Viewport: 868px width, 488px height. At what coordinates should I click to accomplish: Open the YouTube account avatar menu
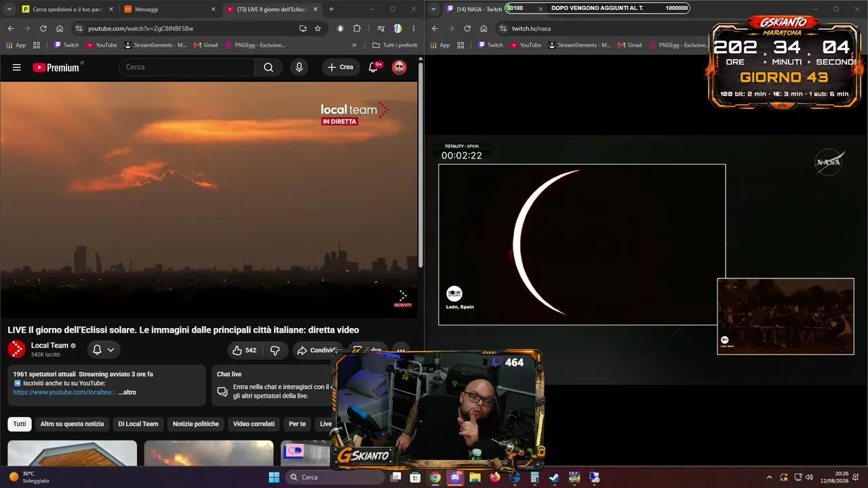pyautogui.click(x=399, y=67)
